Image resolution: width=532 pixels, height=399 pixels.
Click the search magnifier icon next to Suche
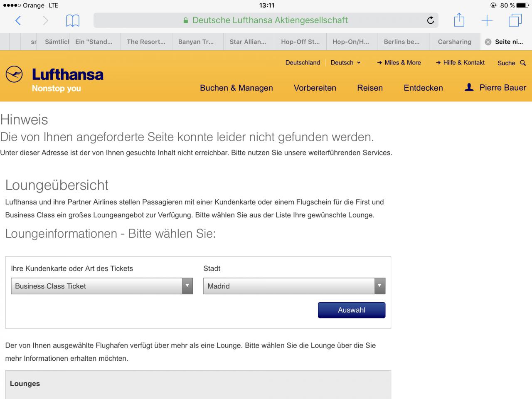coord(523,63)
